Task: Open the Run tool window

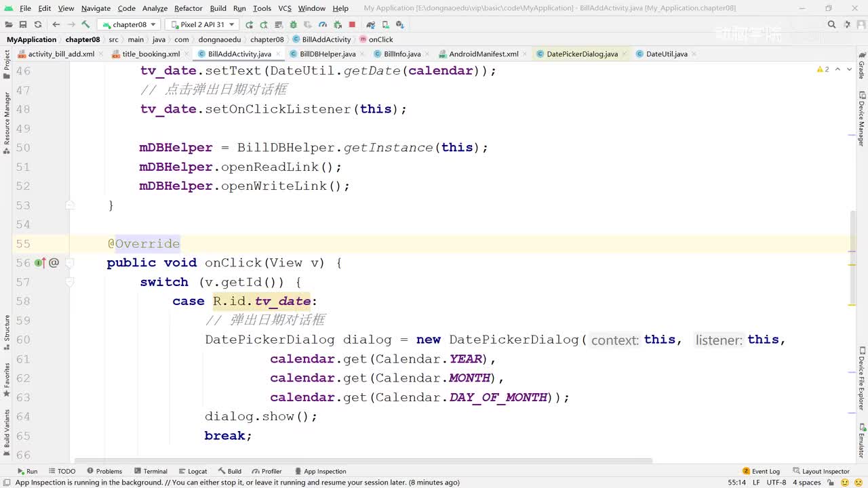Action: coord(27,471)
